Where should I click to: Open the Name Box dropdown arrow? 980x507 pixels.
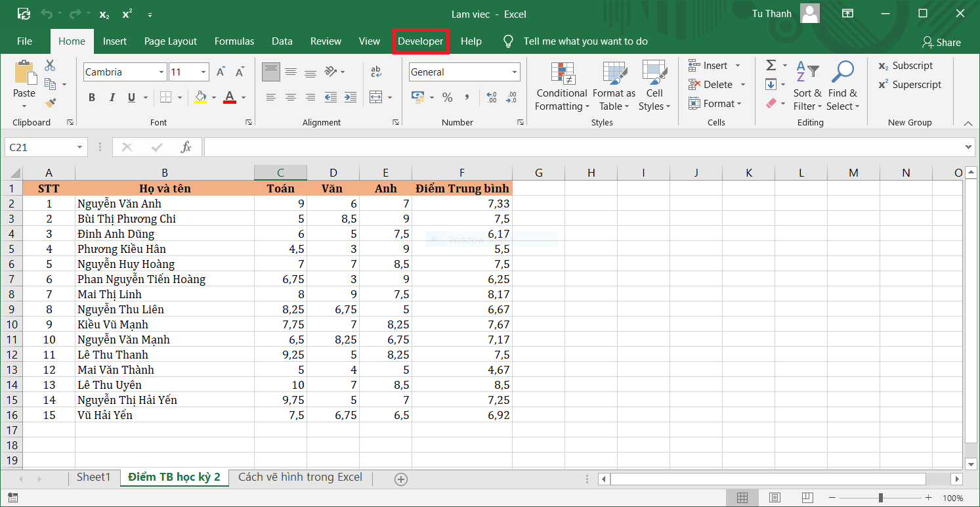point(79,147)
